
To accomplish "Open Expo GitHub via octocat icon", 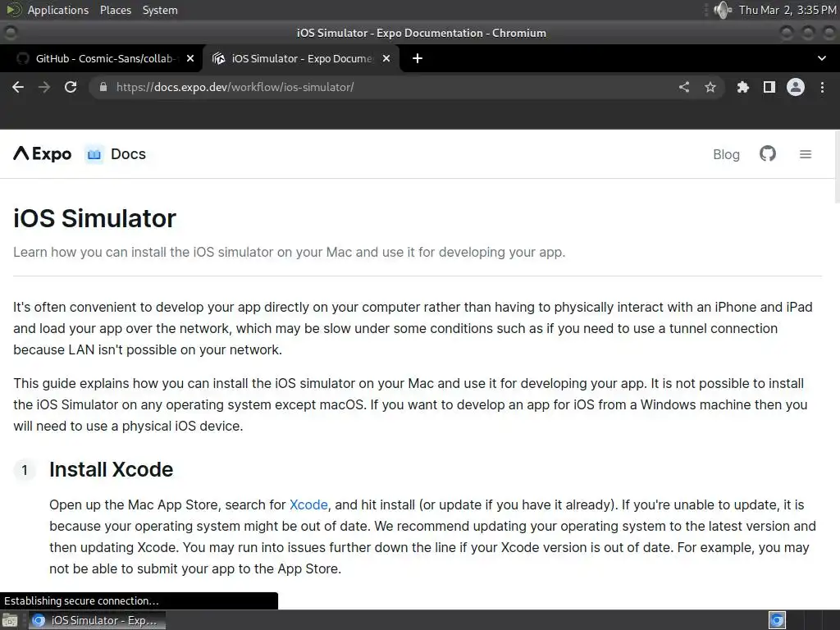I will tap(768, 153).
